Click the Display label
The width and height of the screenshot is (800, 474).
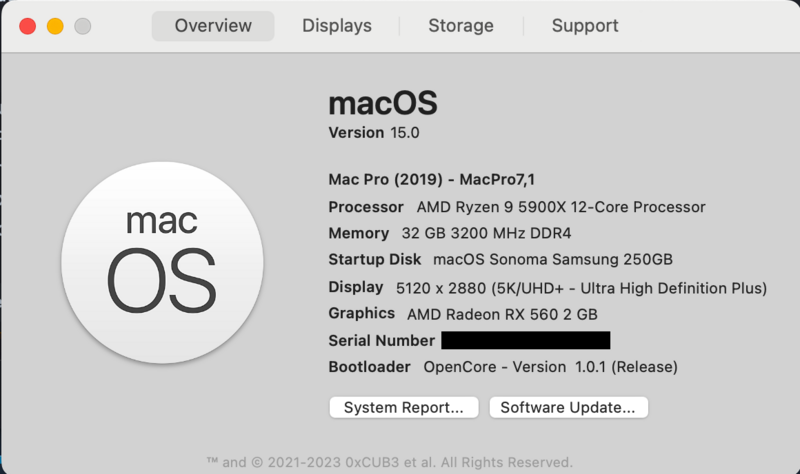coord(356,287)
